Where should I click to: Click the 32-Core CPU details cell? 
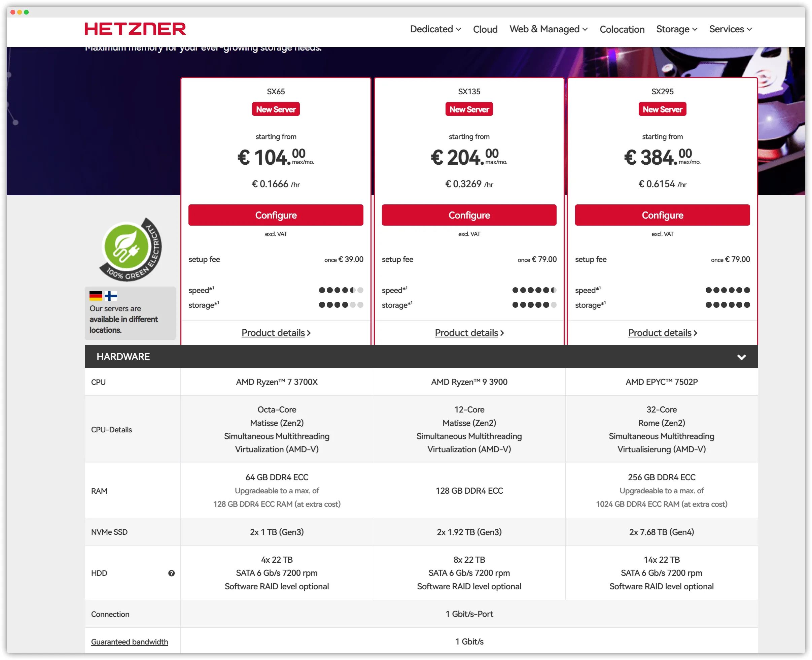662,429
